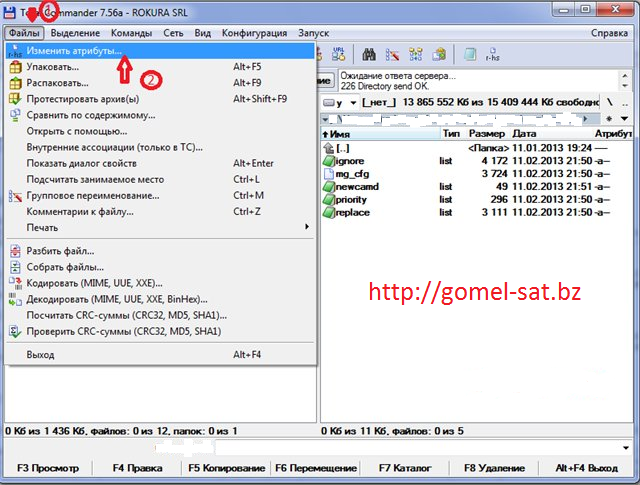The height and width of the screenshot is (485, 640).
Task: Choose Показать диалог свойств entry
Action: 160,164
